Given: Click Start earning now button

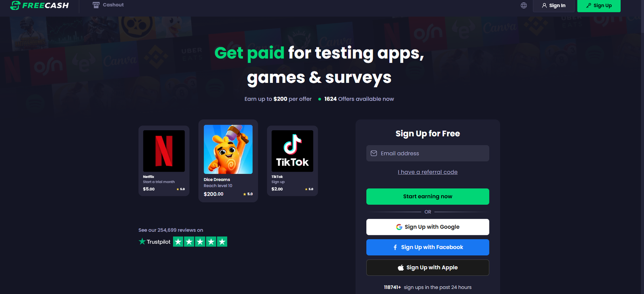Looking at the screenshot, I should point(427,197).
